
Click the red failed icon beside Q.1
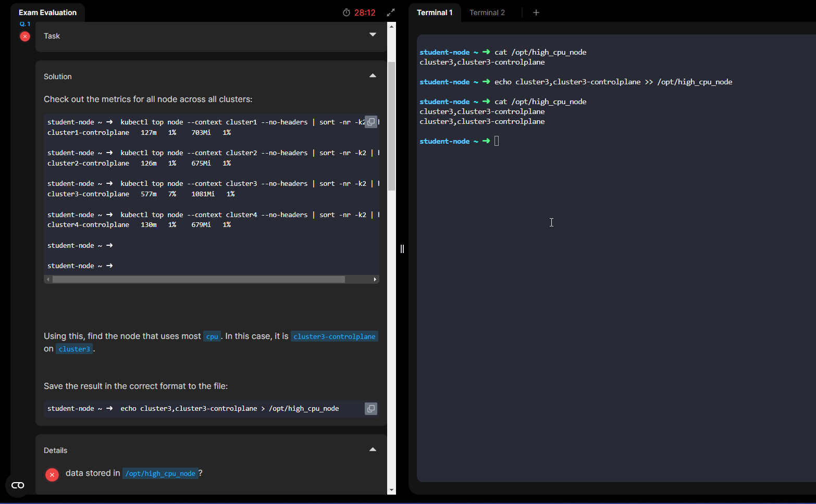[x=24, y=36]
